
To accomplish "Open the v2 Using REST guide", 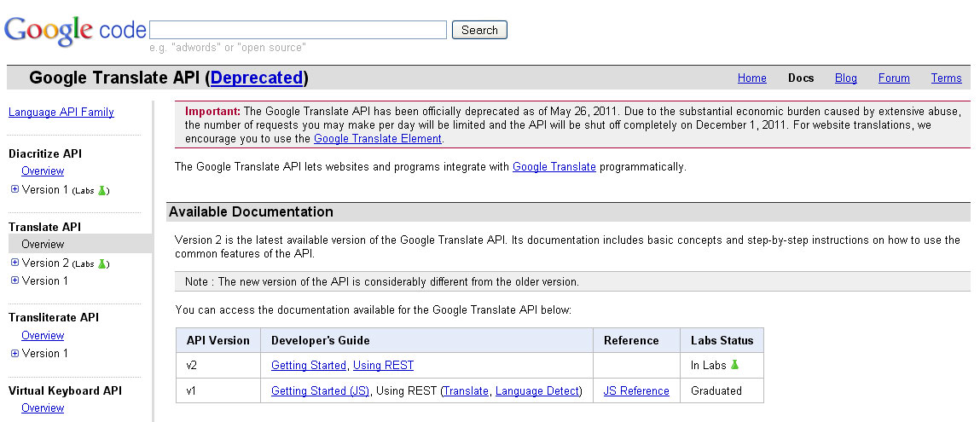I will (383, 365).
